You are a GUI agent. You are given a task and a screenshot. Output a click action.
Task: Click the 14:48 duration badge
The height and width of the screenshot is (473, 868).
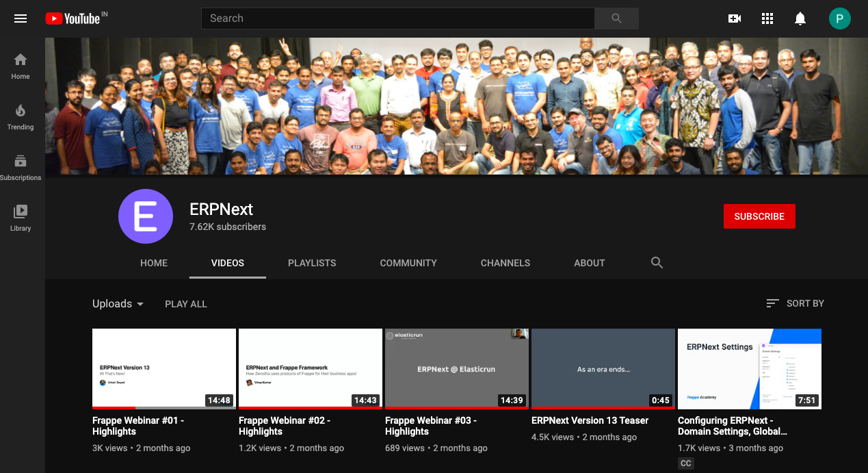[219, 400]
